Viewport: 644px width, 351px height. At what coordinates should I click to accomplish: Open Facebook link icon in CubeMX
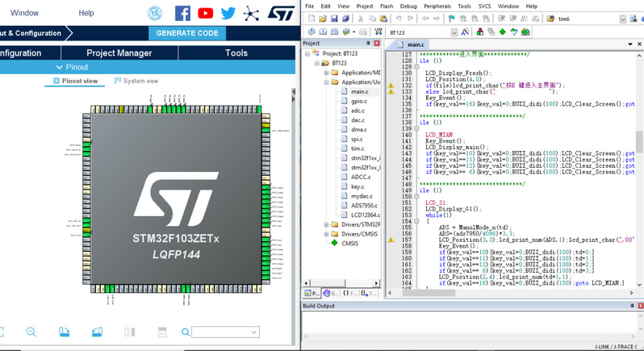pyautogui.click(x=182, y=13)
